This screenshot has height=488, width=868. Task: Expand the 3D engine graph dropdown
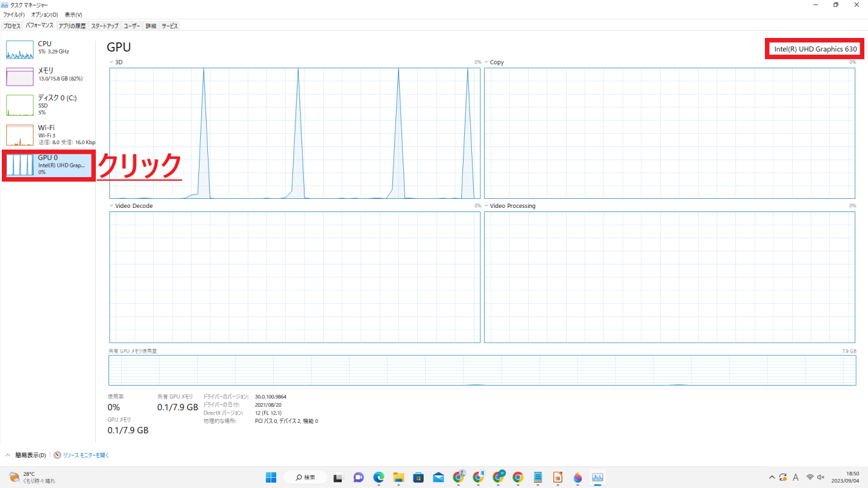point(112,62)
